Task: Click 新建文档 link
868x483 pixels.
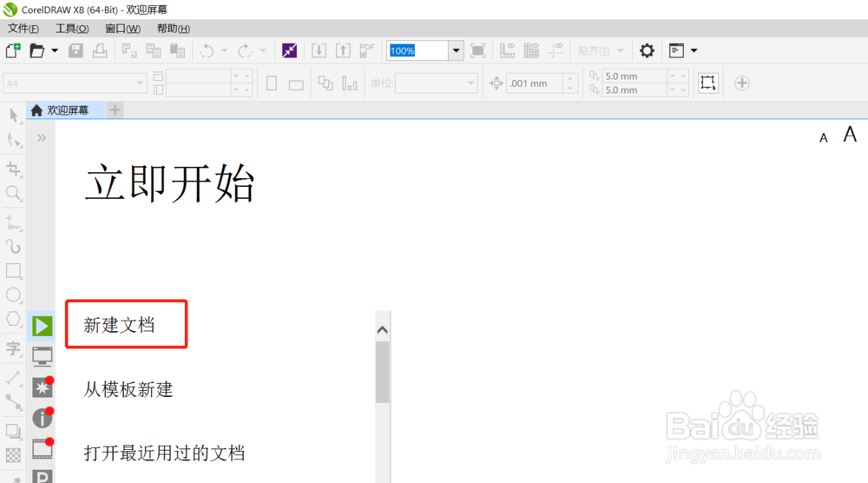Action: click(x=119, y=325)
